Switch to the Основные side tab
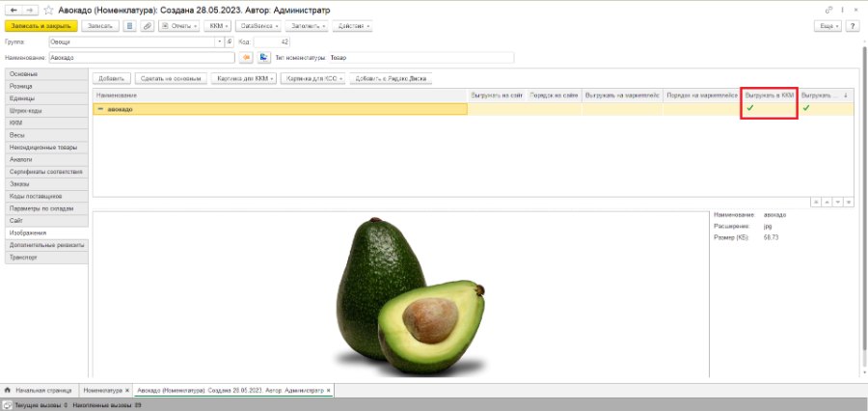868x411 pixels. (46, 74)
